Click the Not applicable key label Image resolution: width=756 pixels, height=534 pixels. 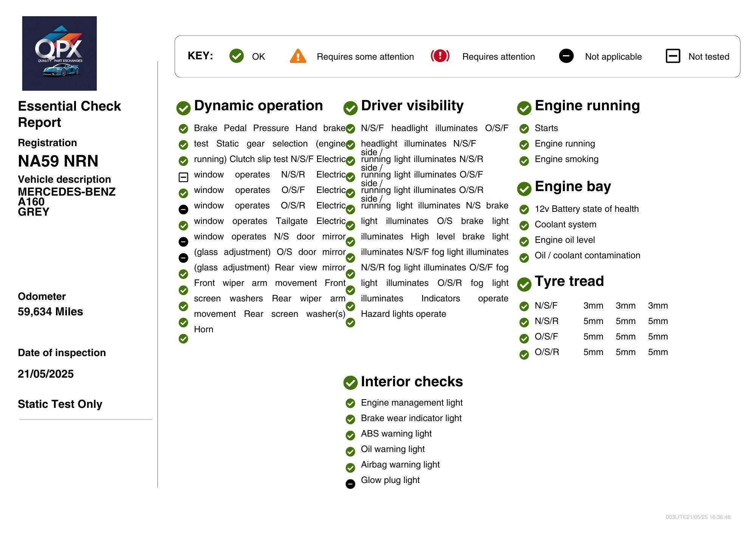pyautogui.click(x=613, y=57)
